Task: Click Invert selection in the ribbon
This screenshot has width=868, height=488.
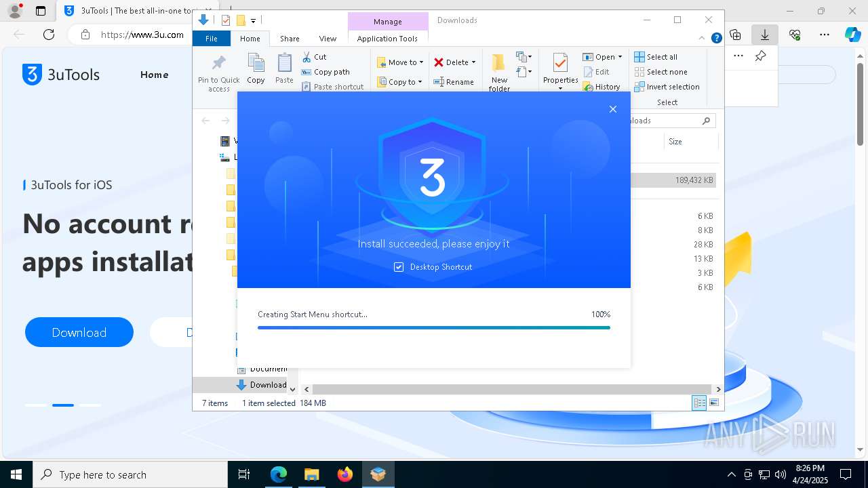Action: tap(667, 87)
